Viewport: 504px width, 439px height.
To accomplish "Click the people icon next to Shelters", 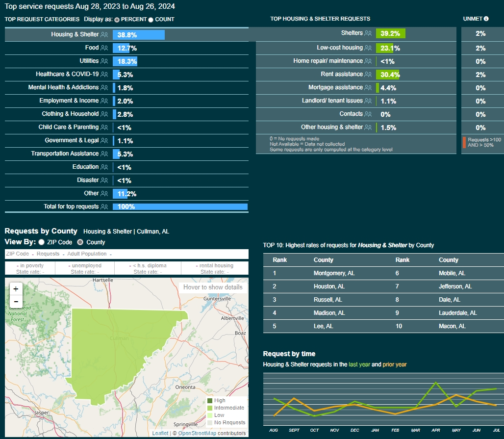I will 367,33.
